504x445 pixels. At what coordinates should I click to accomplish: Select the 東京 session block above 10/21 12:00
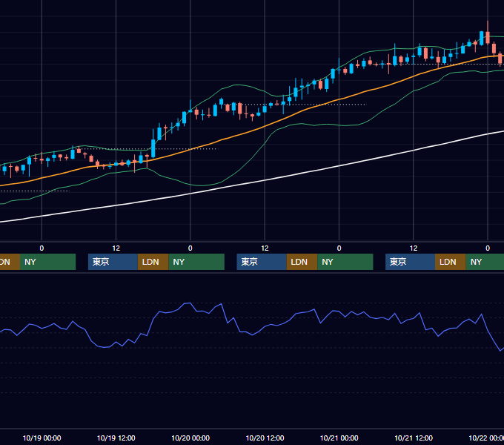(x=411, y=262)
